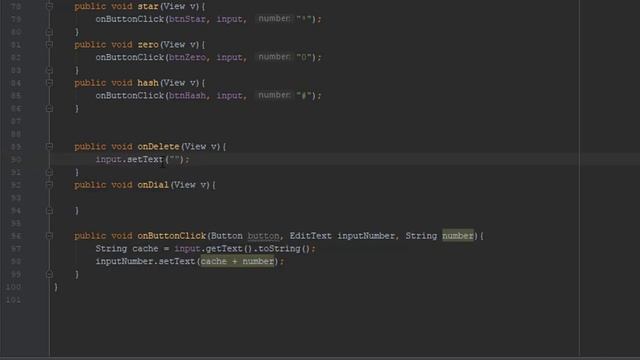Click the method name "onDial"
This screenshot has width=640, height=360.
[153, 184]
